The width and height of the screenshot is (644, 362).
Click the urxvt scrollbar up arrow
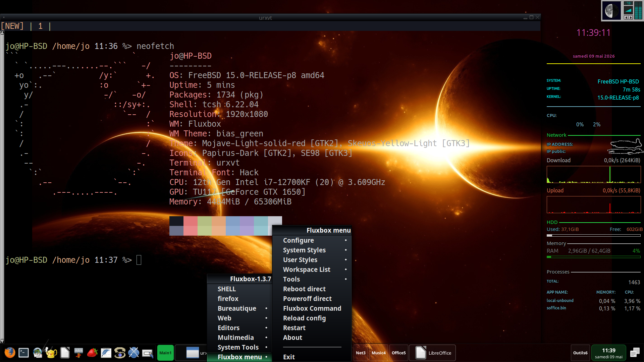[2, 33]
